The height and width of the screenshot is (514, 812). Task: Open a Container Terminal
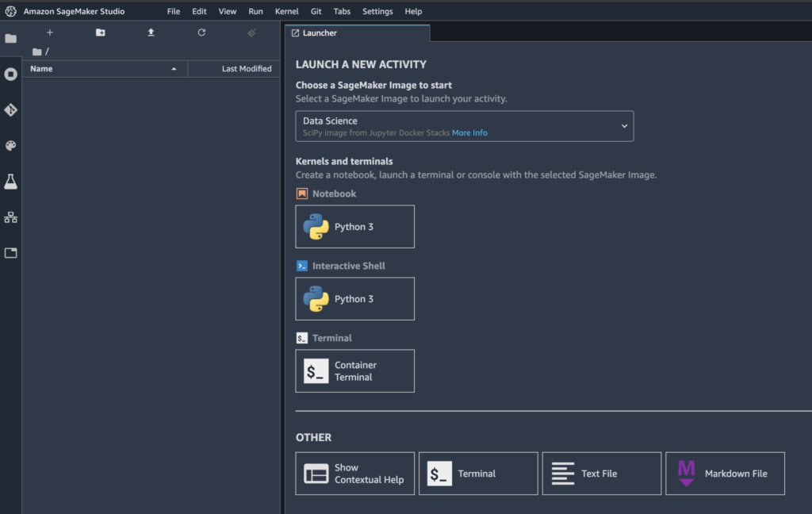tap(354, 370)
